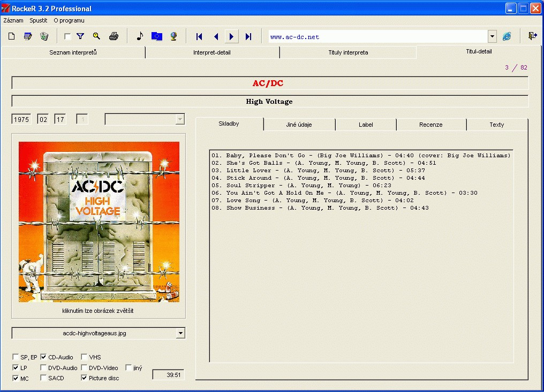Screen dimensions: 544x392
Task: Go to the next record
Action: 231,36
